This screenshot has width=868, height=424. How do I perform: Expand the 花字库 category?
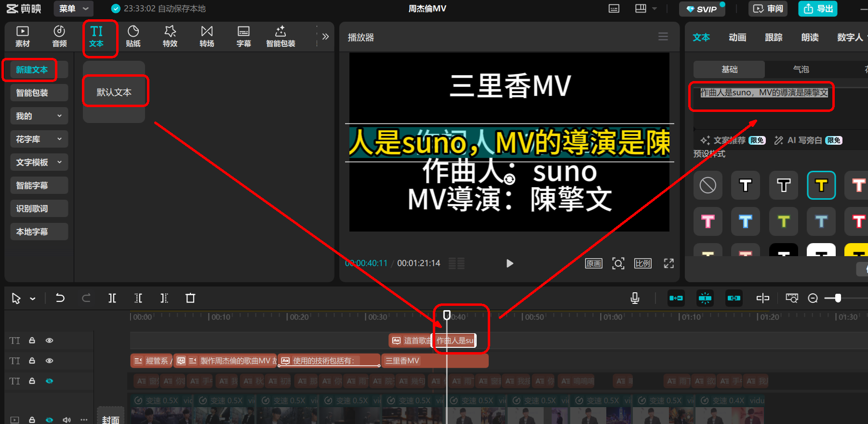(x=39, y=139)
